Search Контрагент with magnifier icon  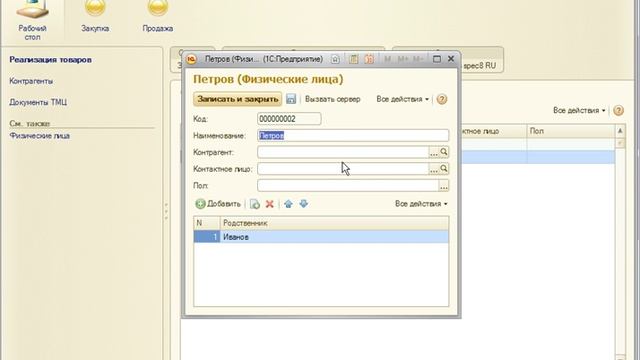pyautogui.click(x=444, y=152)
